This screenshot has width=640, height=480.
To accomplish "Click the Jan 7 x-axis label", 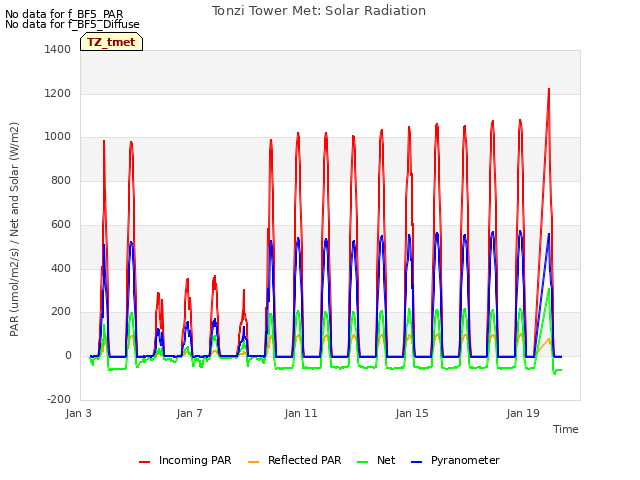I will pos(190,413).
